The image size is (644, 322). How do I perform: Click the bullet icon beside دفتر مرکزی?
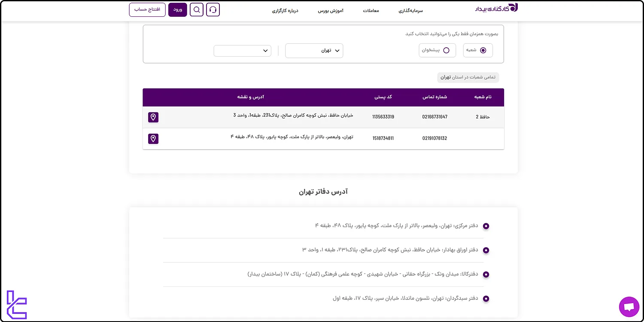pos(486,225)
